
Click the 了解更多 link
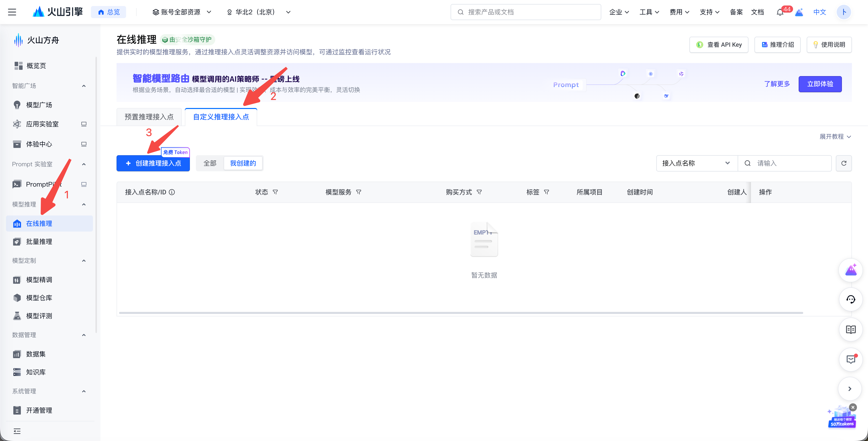coord(777,84)
